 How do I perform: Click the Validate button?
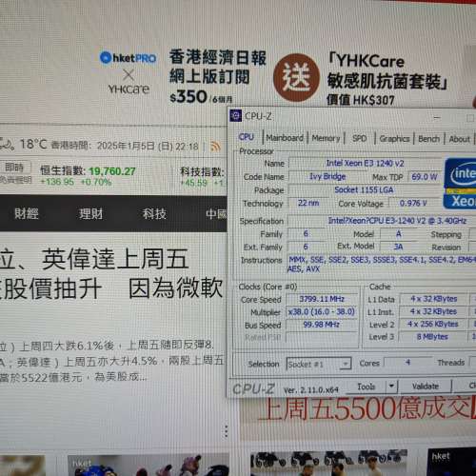point(426,387)
